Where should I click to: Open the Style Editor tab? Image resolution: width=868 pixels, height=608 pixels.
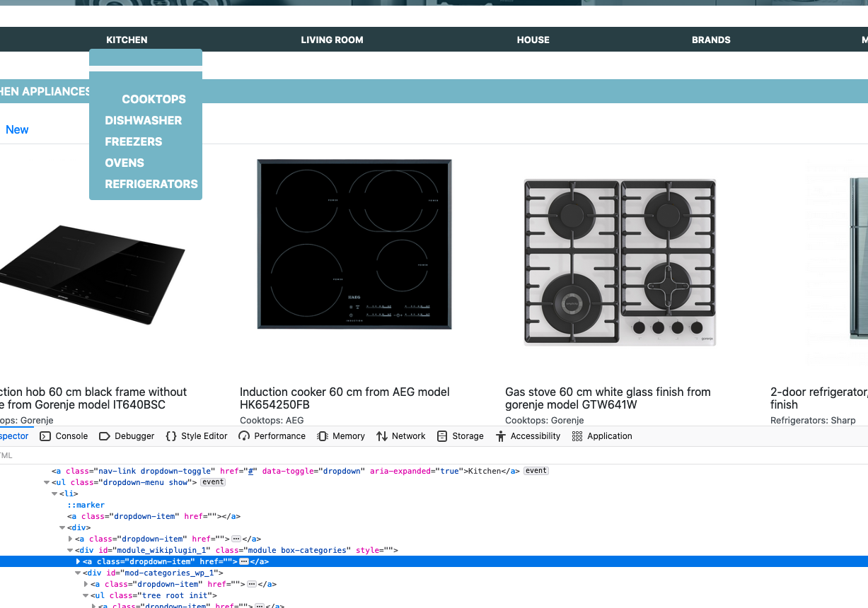197,436
